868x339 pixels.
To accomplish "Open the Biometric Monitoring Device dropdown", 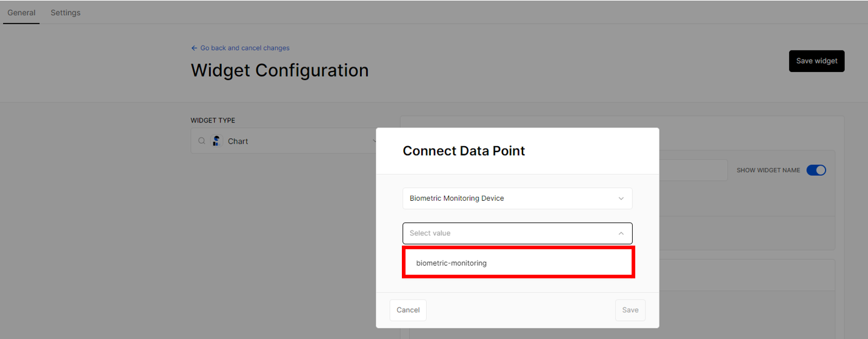I will [x=518, y=198].
